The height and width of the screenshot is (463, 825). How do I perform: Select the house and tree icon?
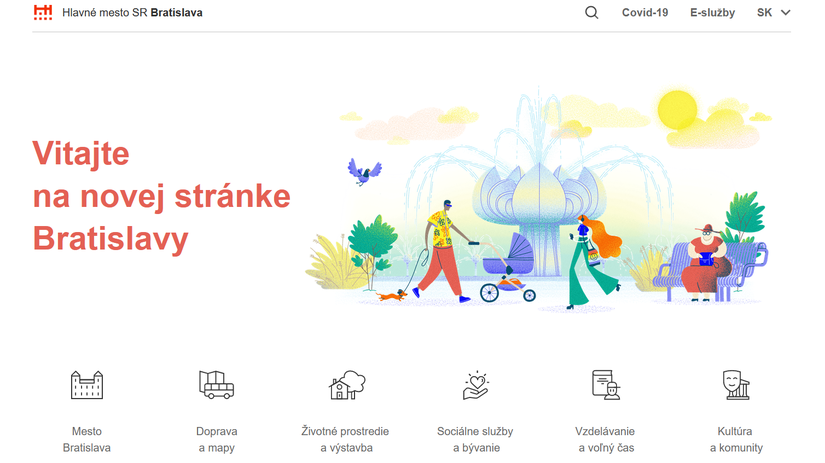click(x=347, y=385)
